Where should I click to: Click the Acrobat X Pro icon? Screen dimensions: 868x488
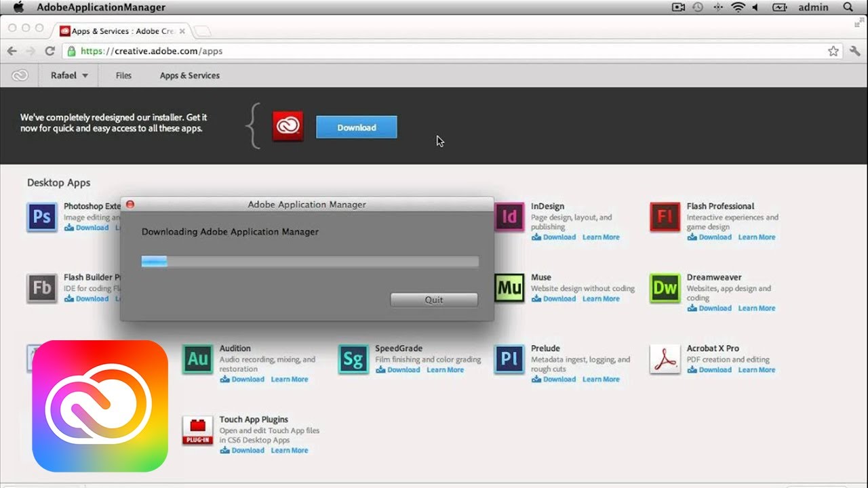coord(665,359)
